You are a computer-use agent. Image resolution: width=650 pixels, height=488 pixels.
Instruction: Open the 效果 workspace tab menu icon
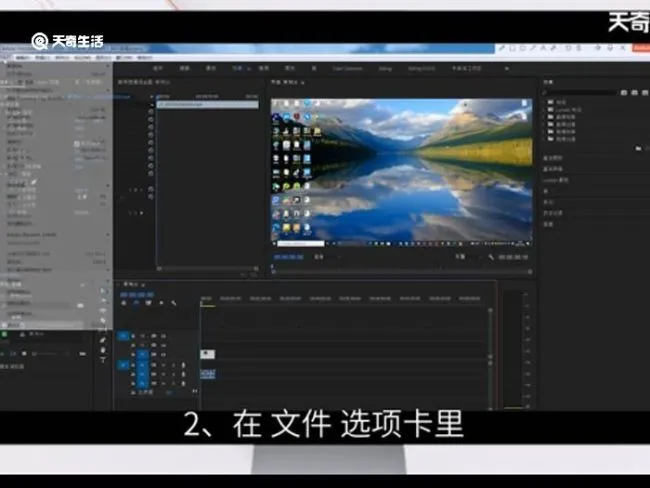pyautogui.click(x=249, y=69)
